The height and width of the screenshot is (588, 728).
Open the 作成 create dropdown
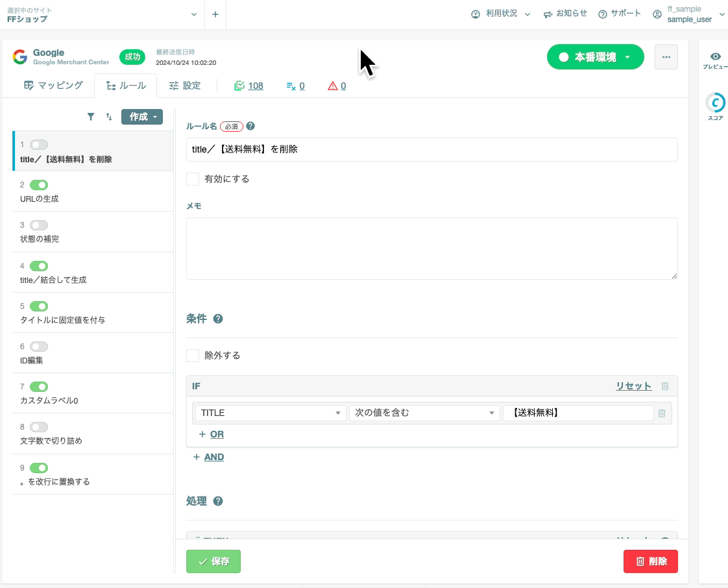click(142, 117)
